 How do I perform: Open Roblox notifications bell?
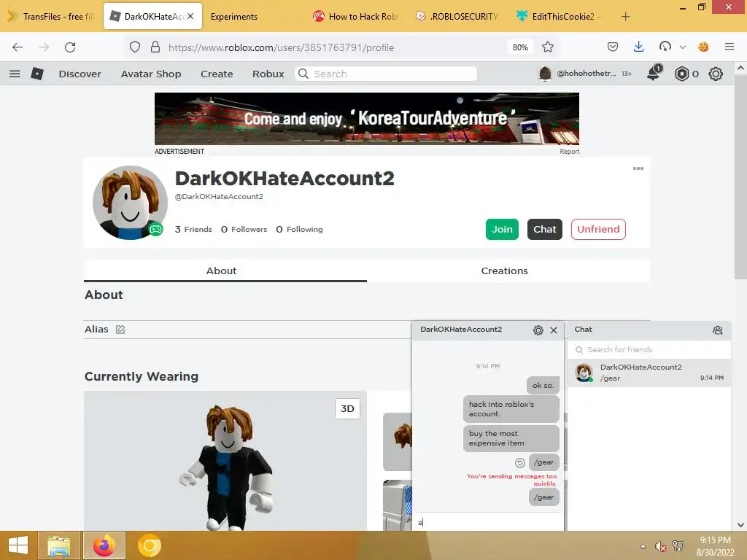[x=654, y=73]
